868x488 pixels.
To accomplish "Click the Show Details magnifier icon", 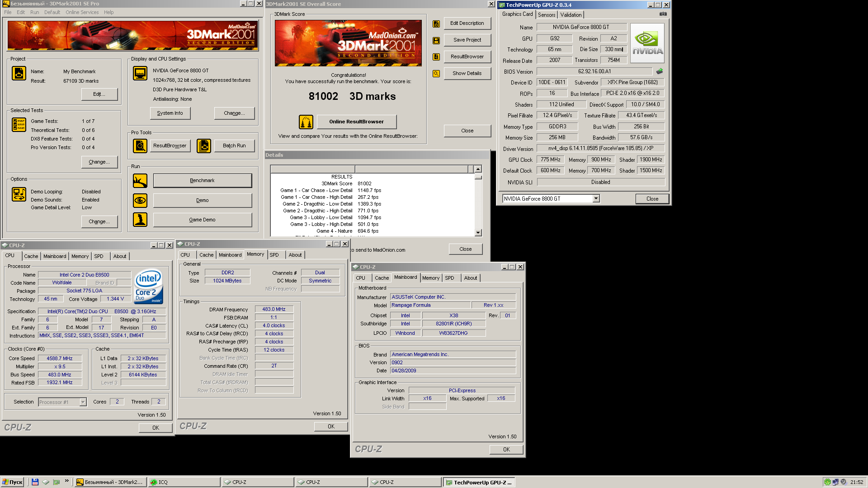I will [x=436, y=74].
